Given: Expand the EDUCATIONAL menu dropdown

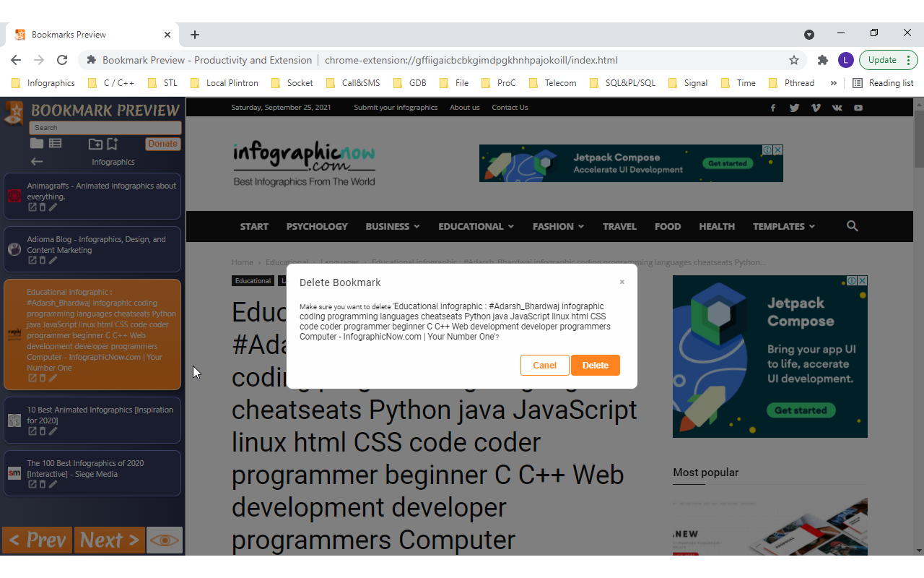Looking at the screenshot, I should click(x=476, y=226).
